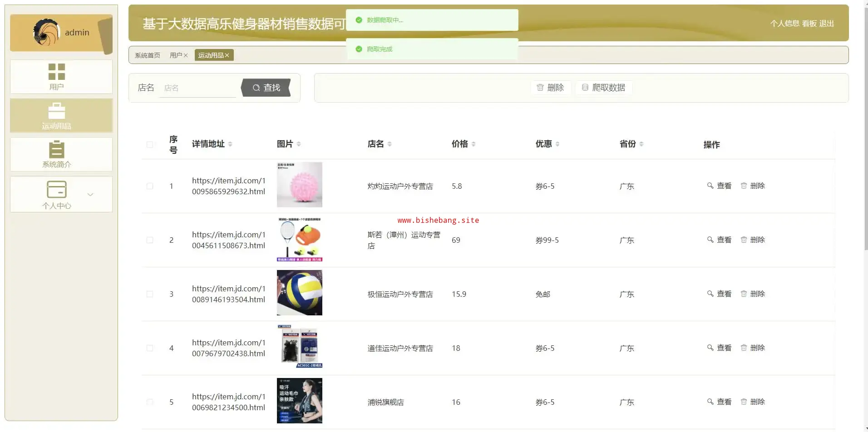
Task: Click the 优惠 cell 免邮
Action: coord(543,294)
